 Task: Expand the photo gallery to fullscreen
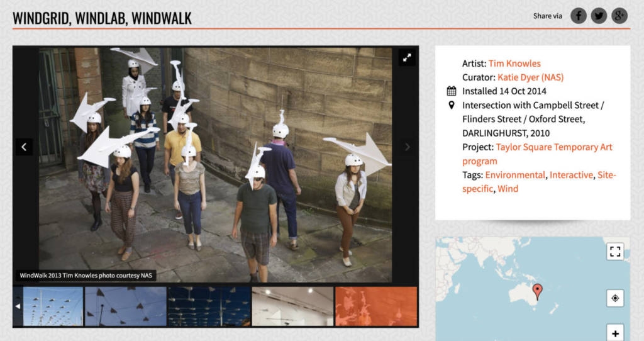(x=407, y=57)
